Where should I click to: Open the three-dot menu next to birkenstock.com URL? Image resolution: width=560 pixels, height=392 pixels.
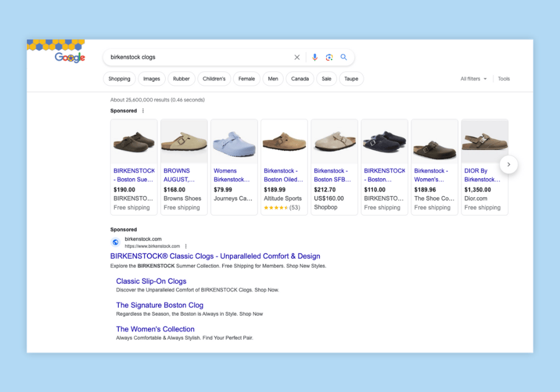click(x=185, y=246)
